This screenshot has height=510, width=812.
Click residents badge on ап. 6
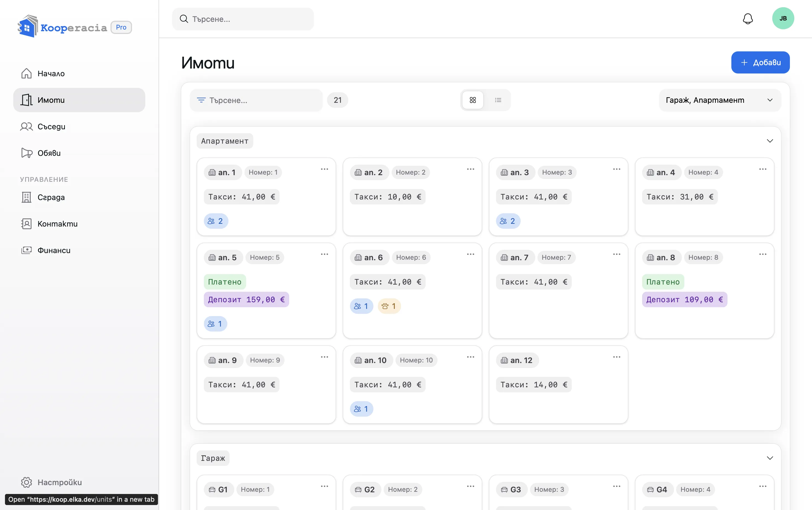(x=361, y=306)
